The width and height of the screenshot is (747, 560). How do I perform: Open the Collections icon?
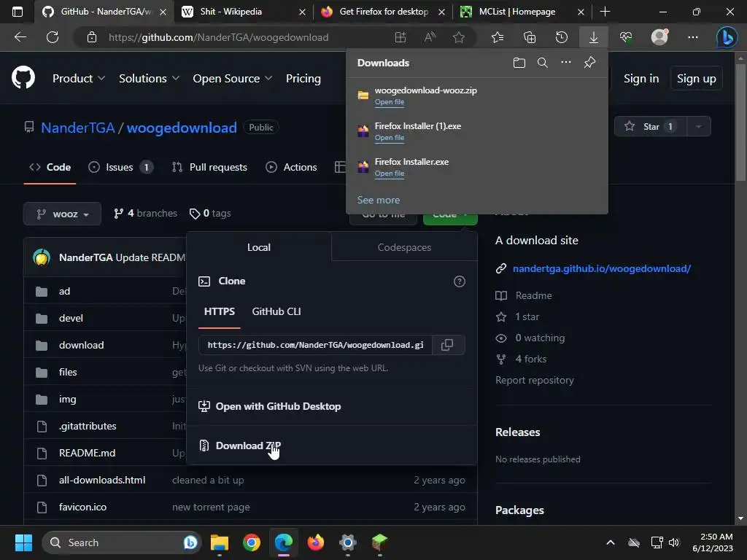tap(530, 37)
